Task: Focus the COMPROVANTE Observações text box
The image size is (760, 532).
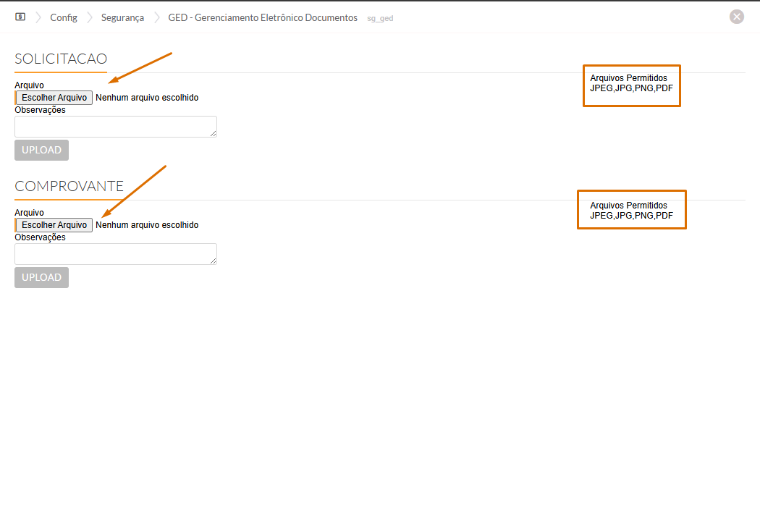Action: [x=114, y=254]
